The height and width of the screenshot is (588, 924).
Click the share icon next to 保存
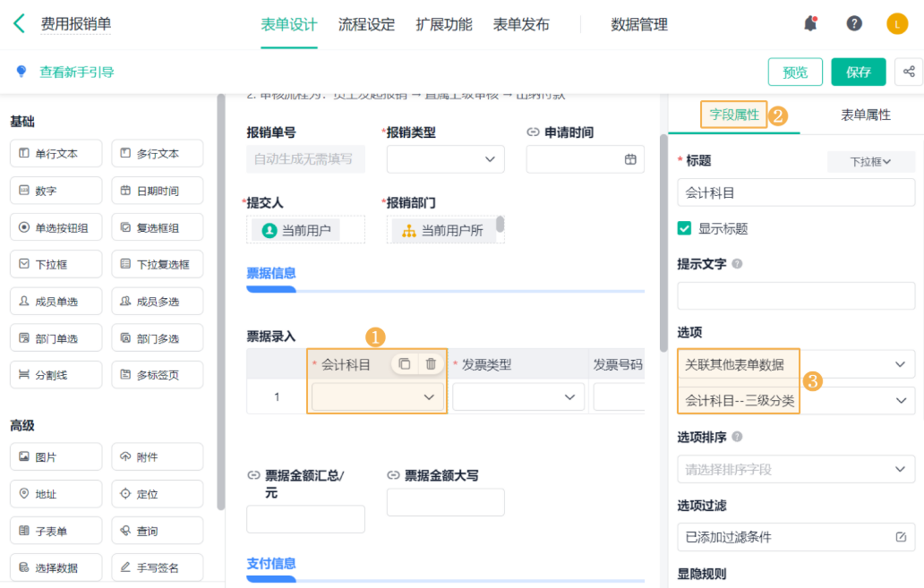(x=909, y=72)
